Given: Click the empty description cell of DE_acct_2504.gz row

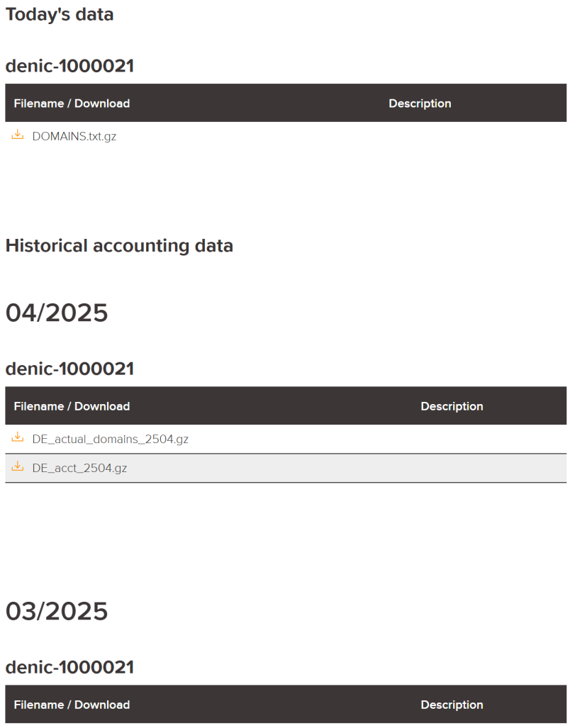Looking at the screenshot, I should tap(452, 469).
